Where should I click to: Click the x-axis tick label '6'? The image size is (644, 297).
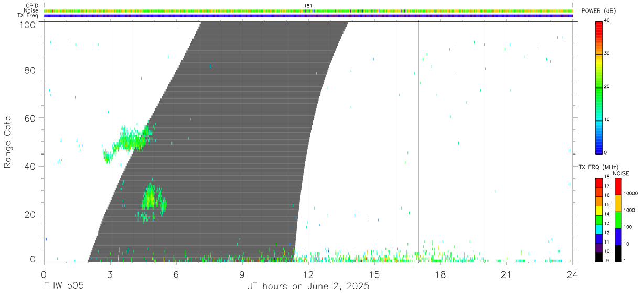coord(176,274)
